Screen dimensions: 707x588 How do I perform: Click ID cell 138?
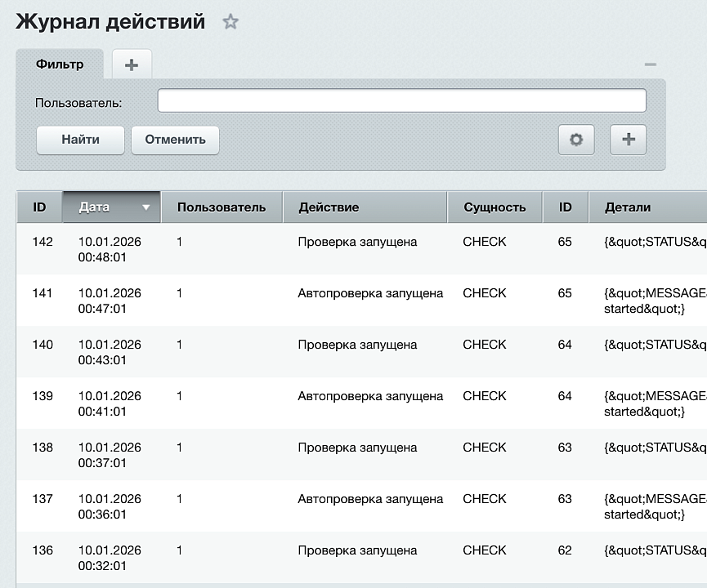pos(43,448)
